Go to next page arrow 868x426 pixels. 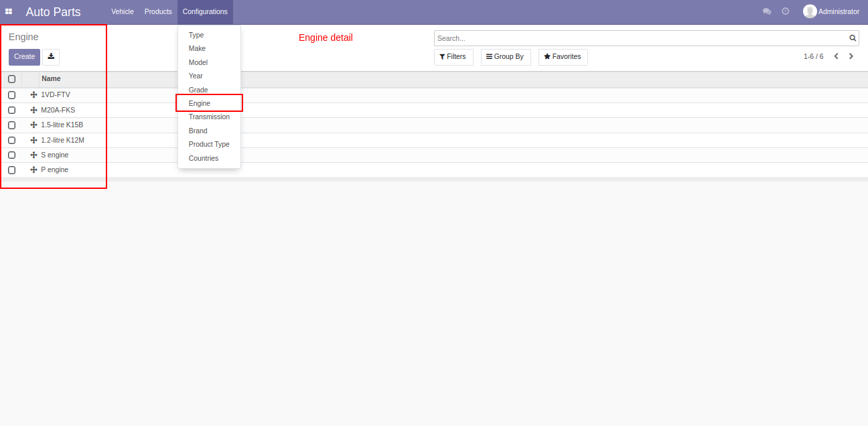851,56
